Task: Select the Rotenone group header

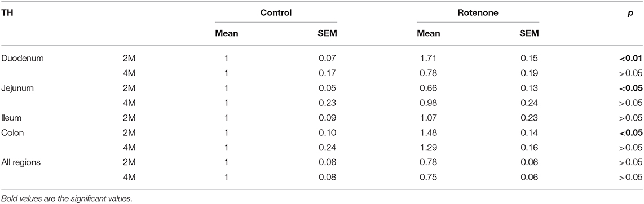Action: pos(479,13)
